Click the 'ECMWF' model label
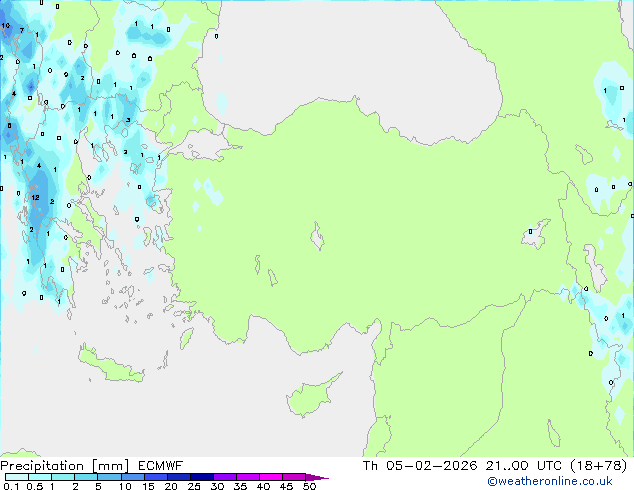634x490 pixels. tap(161, 466)
